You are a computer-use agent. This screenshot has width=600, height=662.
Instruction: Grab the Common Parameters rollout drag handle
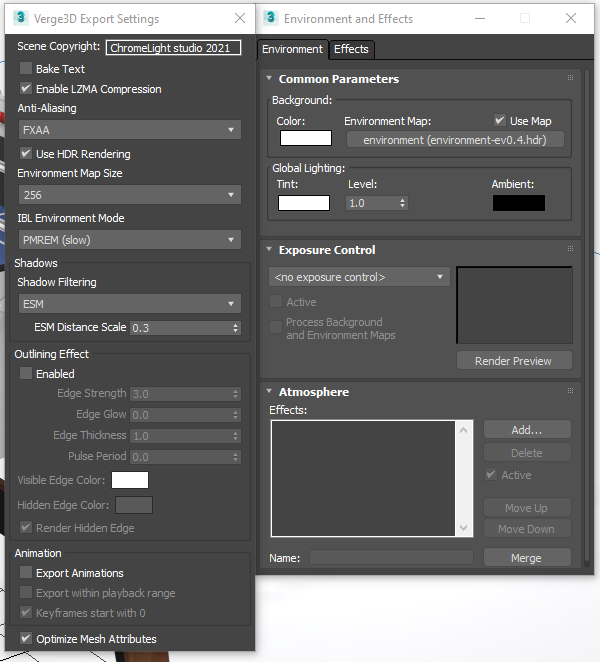point(570,78)
